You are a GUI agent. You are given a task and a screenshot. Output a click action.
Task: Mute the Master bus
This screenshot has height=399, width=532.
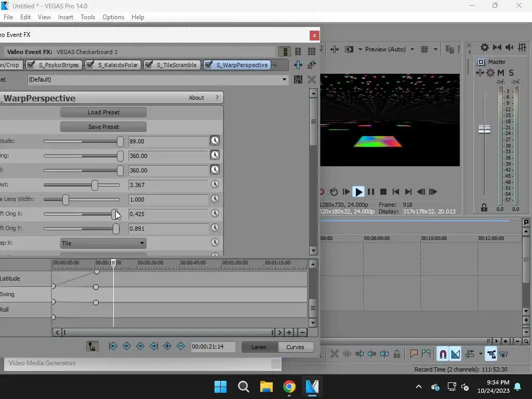501,73
